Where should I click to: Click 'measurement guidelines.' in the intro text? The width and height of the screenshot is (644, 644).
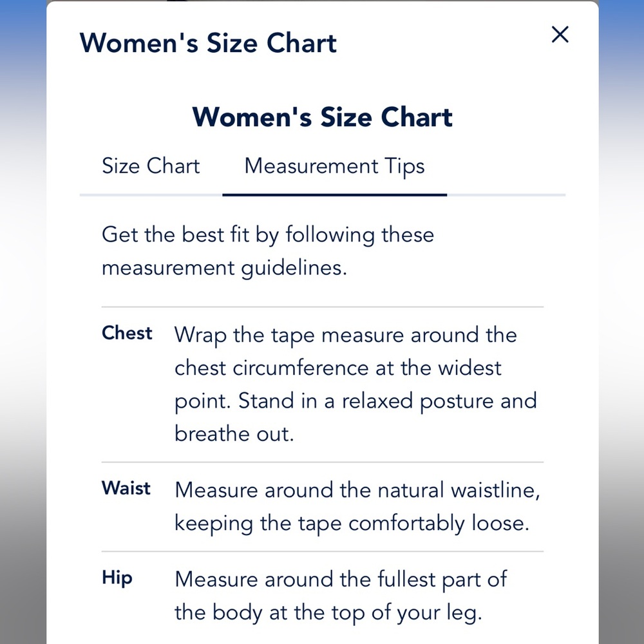pyautogui.click(x=224, y=269)
